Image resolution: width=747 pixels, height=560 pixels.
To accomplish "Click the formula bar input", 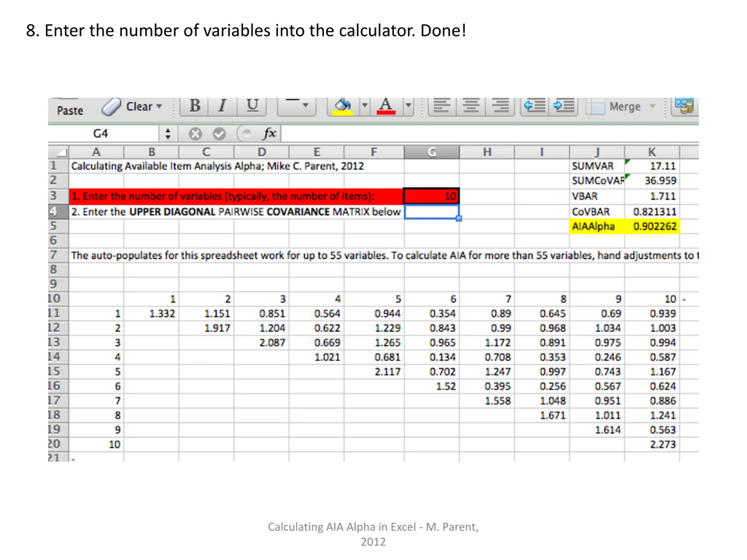I will (490, 134).
